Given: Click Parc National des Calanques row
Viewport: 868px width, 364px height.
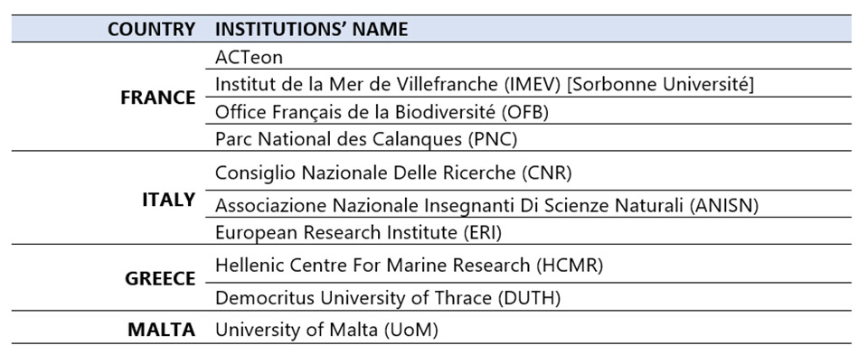Looking at the screenshot, I should pos(528,138).
